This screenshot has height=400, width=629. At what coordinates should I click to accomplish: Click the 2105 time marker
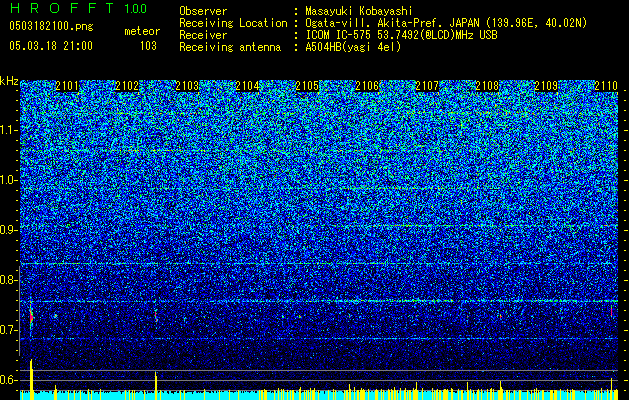[x=307, y=86]
